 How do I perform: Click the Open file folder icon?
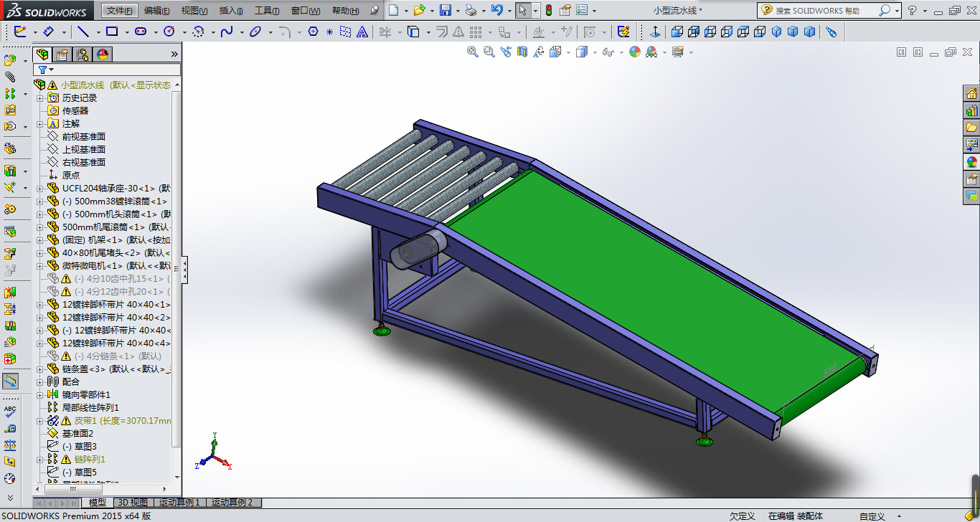pos(420,10)
